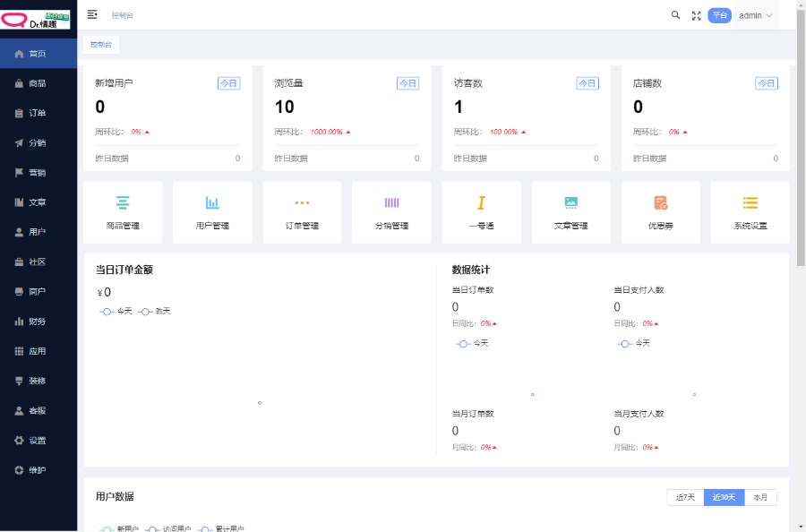The width and height of the screenshot is (806, 532).
Task: Click the 应用 grid sidebar icon
Action: click(19, 352)
